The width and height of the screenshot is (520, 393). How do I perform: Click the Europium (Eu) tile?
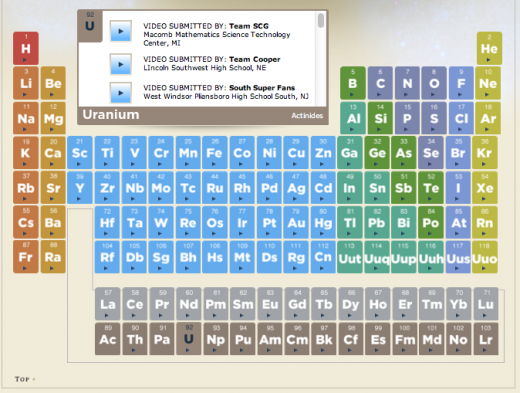[270, 304]
